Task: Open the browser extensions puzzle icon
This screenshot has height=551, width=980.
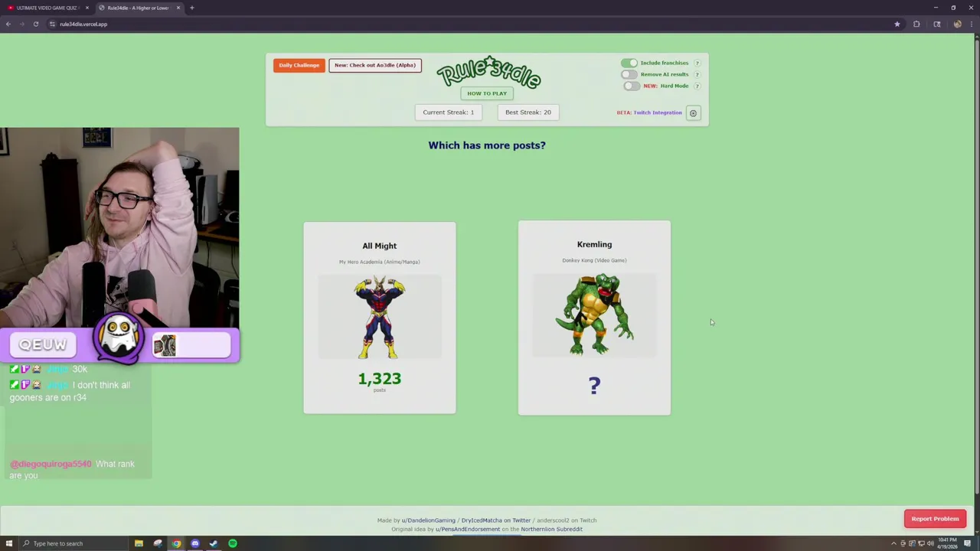Action: click(x=916, y=24)
